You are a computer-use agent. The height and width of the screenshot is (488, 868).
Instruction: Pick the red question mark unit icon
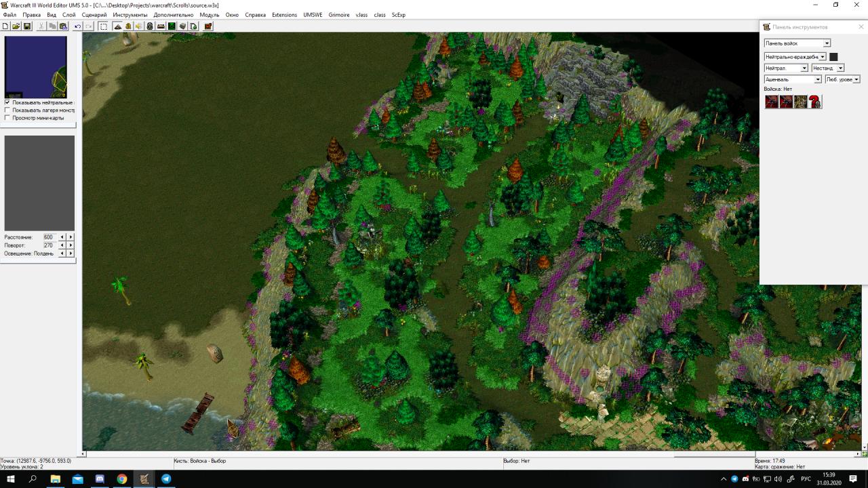point(815,102)
